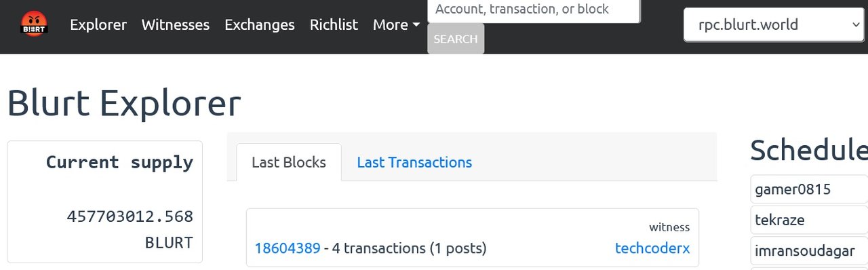Click the Blurt Explorer page heading
This screenshot has width=868, height=270.
(124, 104)
